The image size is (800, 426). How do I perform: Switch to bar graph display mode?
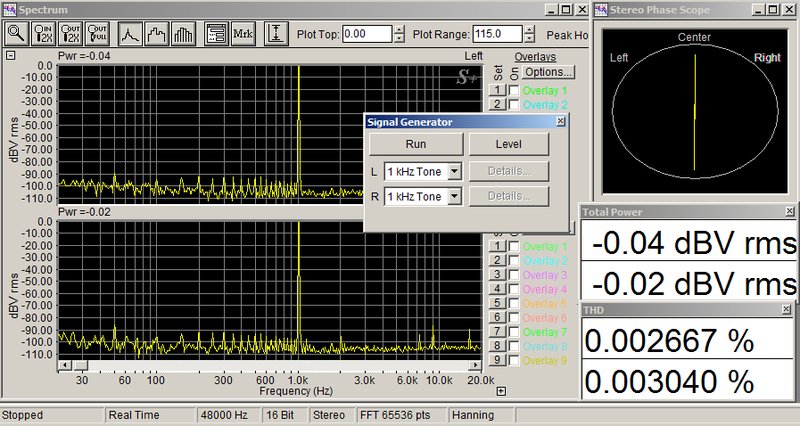tap(183, 34)
